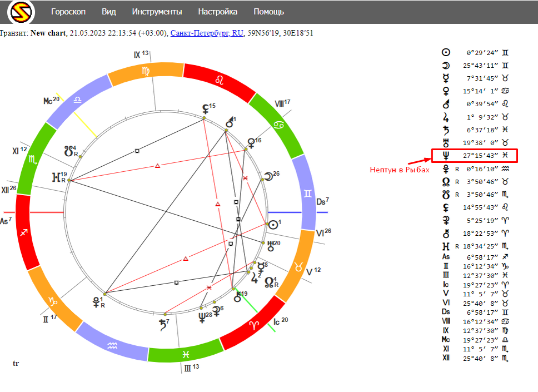The image size is (538, 392).
Task: Click the Mc 20 label on chart
Action: 51,100
